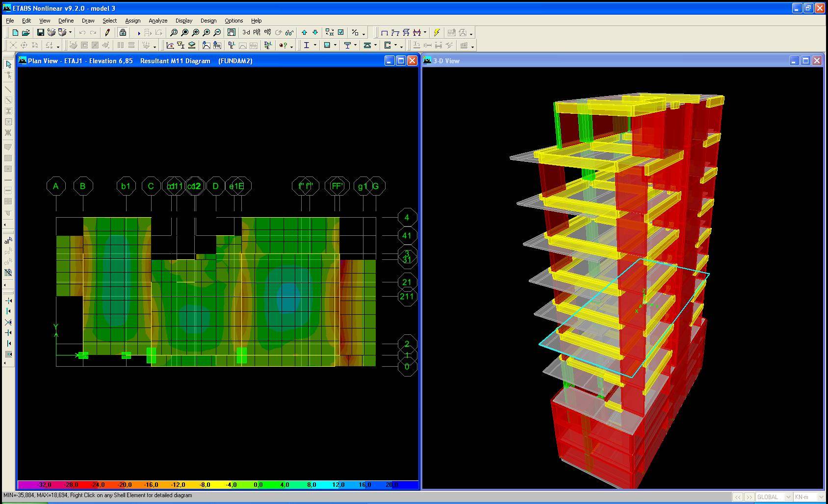Expand the units dropdown showing KN-m
This screenshot has width=828, height=504.
821,497
